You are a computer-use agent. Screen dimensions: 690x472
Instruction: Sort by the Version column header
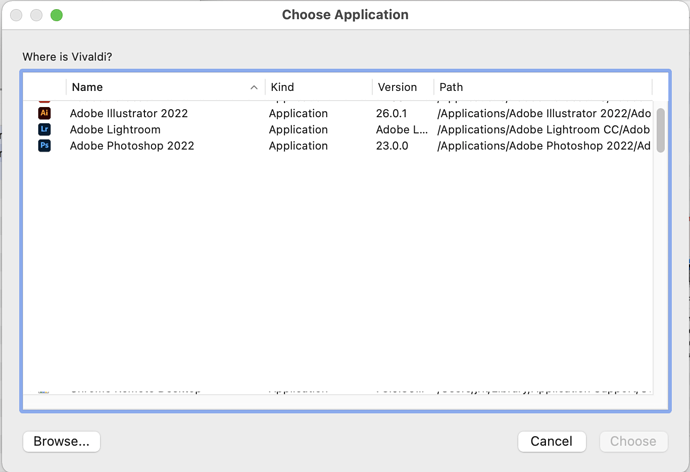click(403, 87)
